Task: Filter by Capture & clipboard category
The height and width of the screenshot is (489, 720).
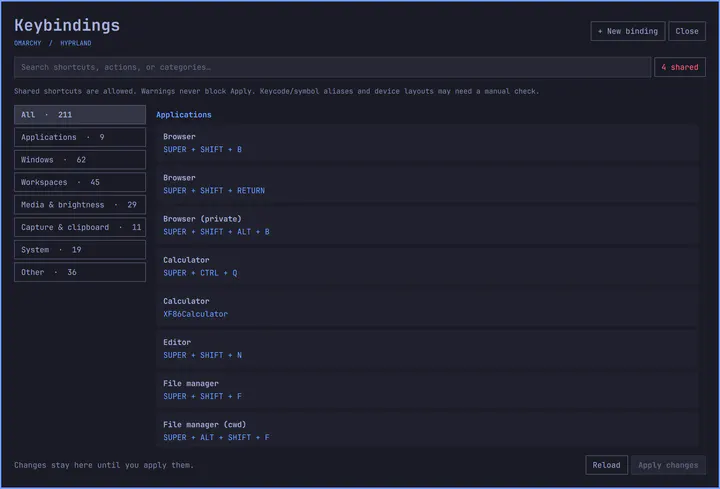Action: (80, 227)
